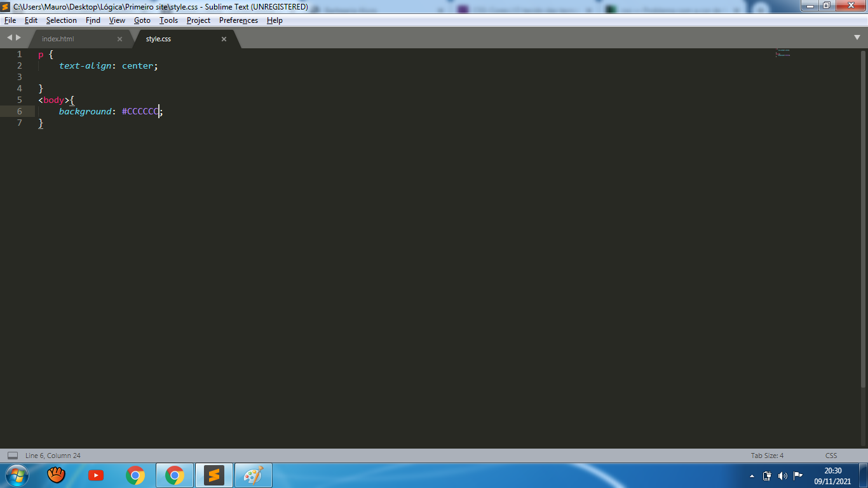Open the Project menu

click(x=198, y=20)
